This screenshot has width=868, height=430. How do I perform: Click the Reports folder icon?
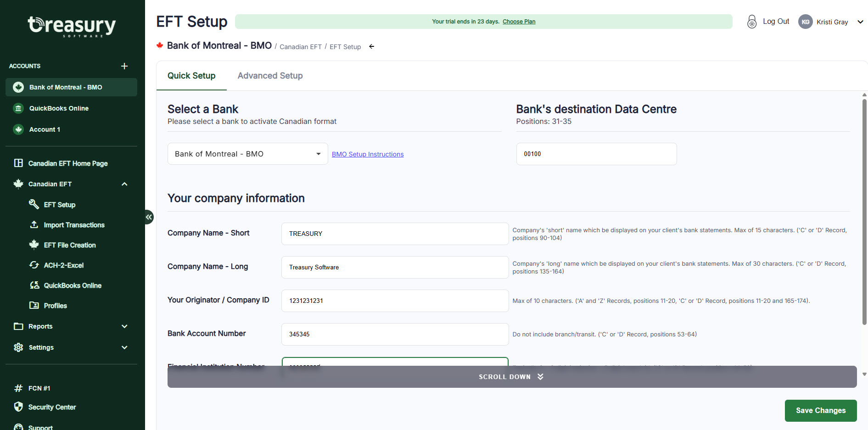[x=18, y=326]
